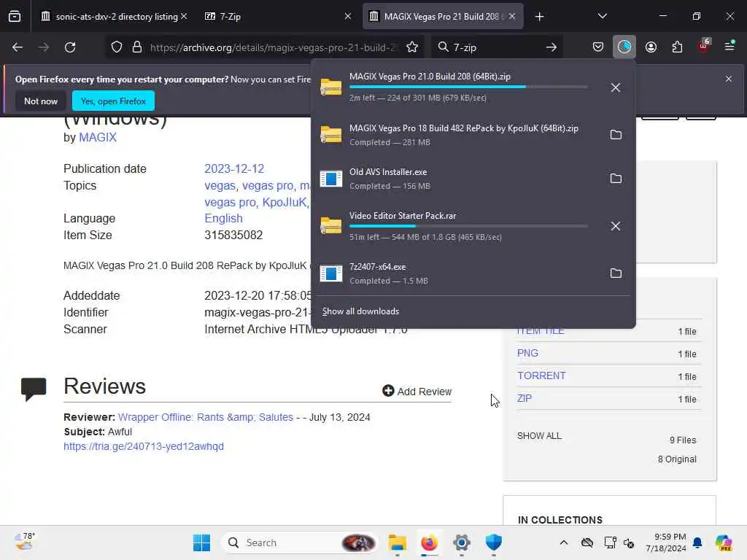Image resolution: width=747 pixels, height=560 pixels.
Task: Dismiss the Open Firefox notification bar
Action: [x=729, y=79]
